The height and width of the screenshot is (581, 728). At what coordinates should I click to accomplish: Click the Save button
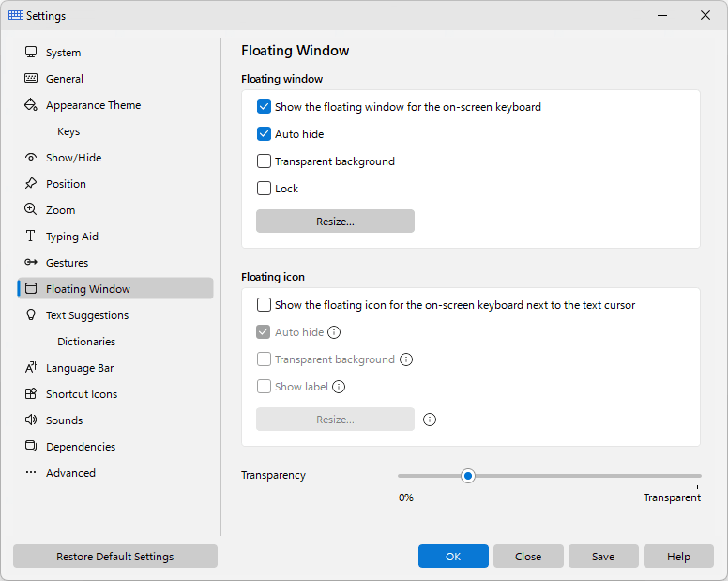[x=603, y=557]
